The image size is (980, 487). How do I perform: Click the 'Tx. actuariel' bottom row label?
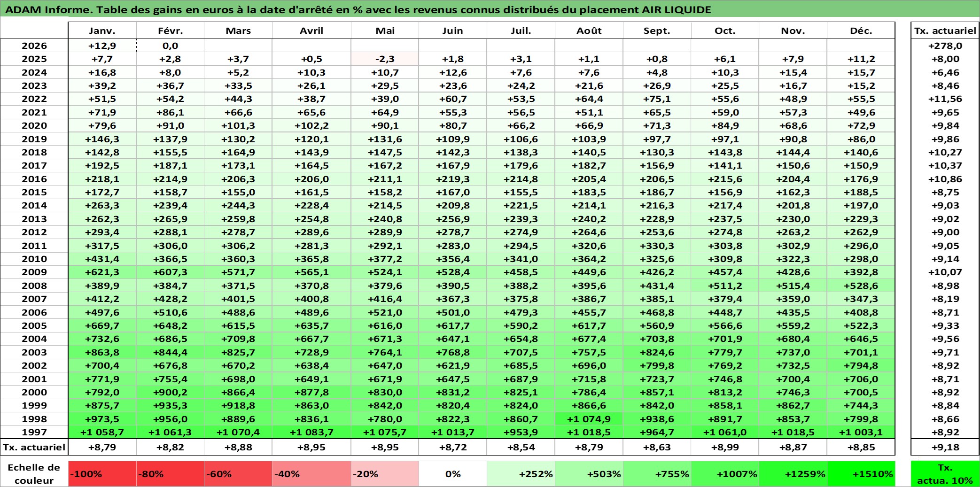coord(34,447)
